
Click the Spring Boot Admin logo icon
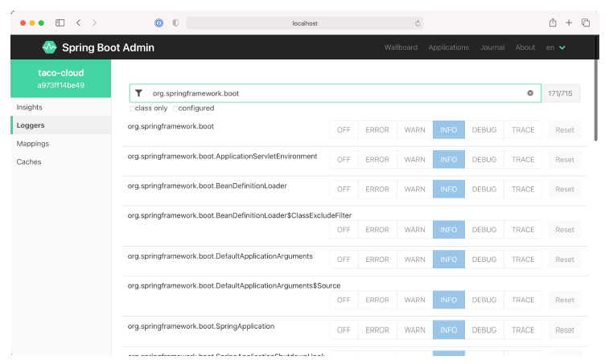(49, 47)
